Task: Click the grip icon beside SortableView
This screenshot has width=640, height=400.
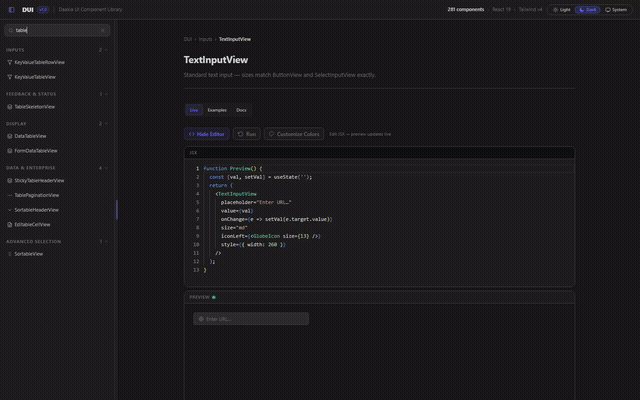Action: tap(9, 254)
